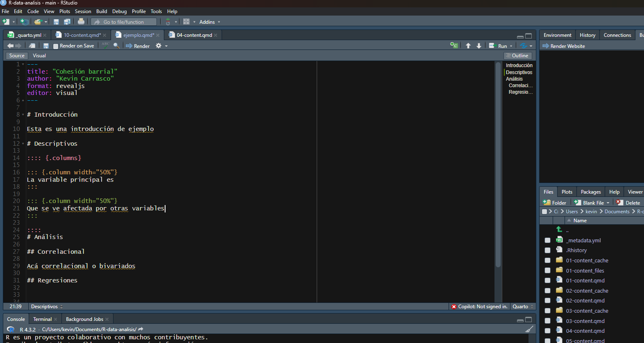
Task: Open the Session menu
Action: click(x=83, y=11)
